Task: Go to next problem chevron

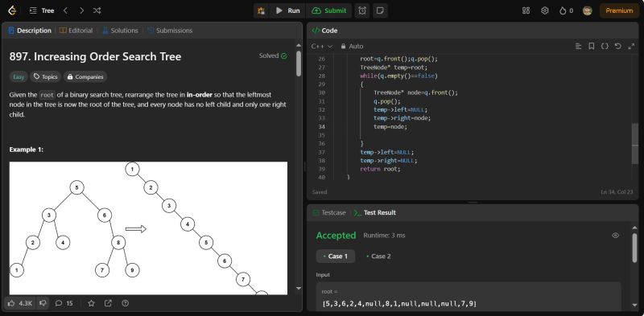Action: [x=81, y=10]
